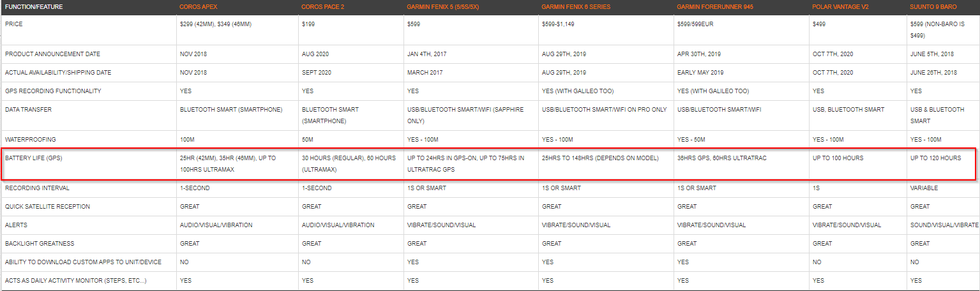Select the "Up to 100 hours" Polar battery cell

[x=838, y=158]
